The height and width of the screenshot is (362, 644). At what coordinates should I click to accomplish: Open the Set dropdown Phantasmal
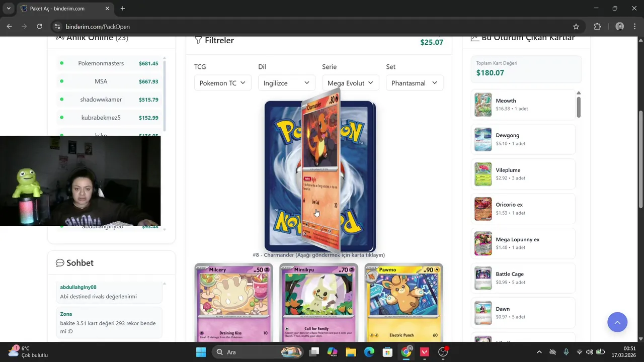pyautogui.click(x=414, y=83)
